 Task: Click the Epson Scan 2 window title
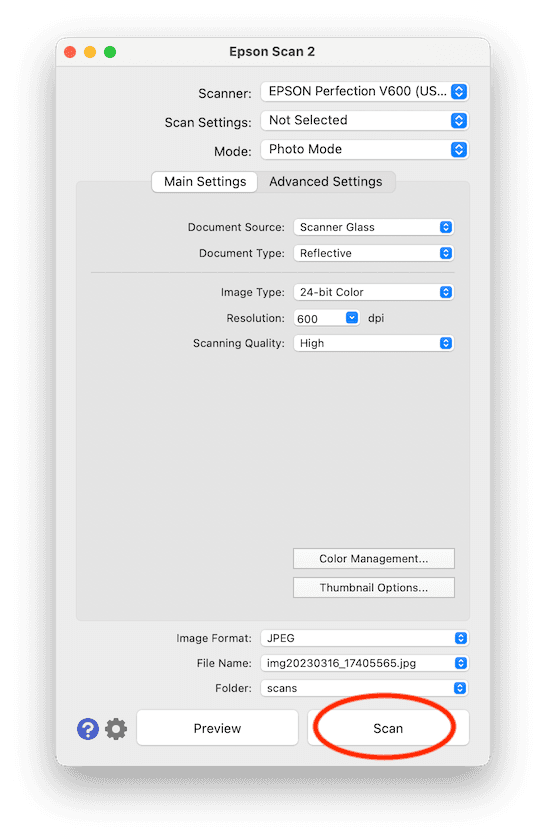click(x=272, y=52)
